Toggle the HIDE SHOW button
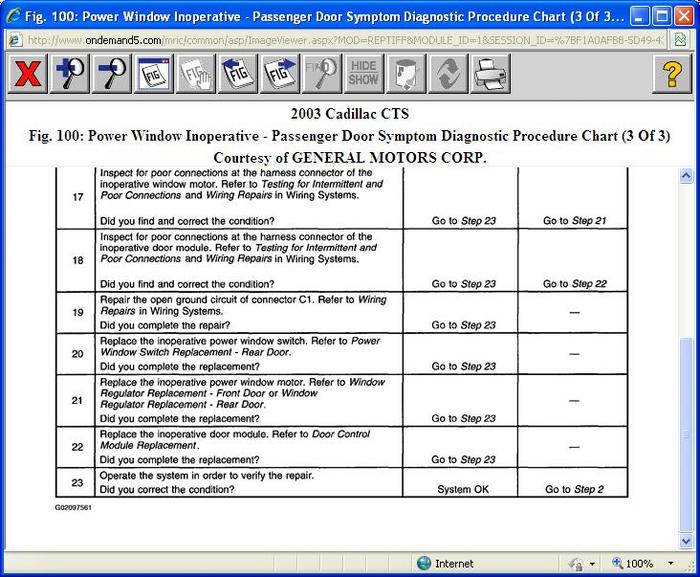 tap(363, 73)
